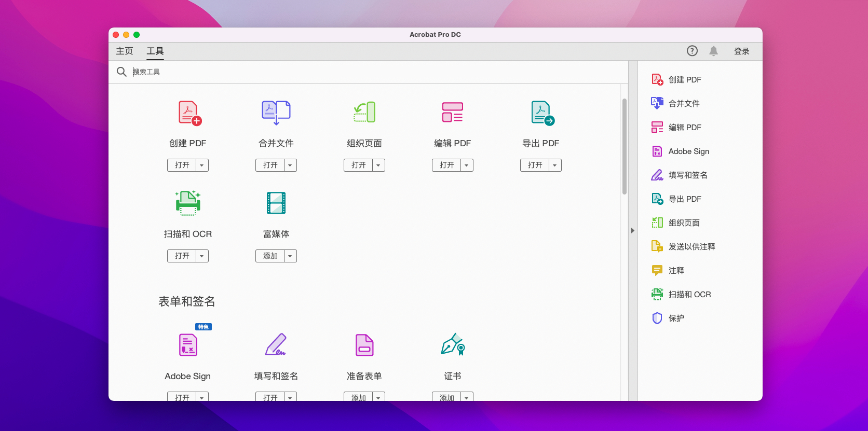Open dropdown arrow next to 导出 PDF 打开

pyautogui.click(x=555, y=165)
